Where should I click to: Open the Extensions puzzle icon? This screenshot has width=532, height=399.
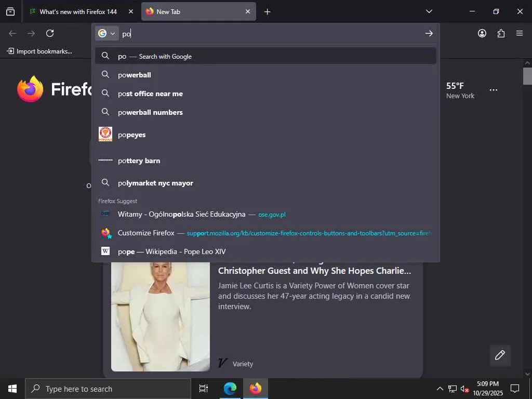pyautogui.click(x=501, y=33)
